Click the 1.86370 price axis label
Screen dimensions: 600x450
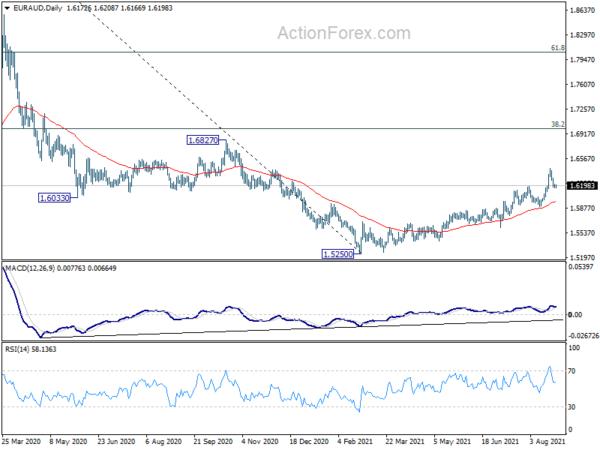[583, 10]
